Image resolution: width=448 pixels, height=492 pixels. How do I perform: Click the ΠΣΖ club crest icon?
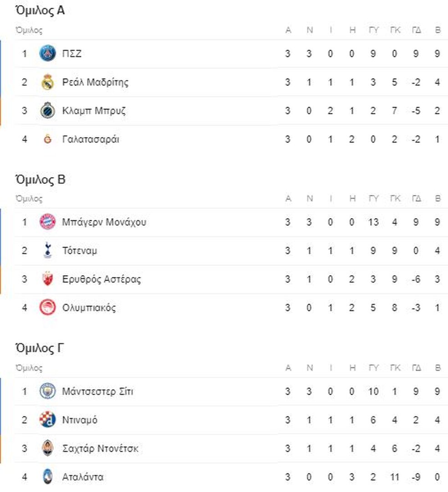click(x=48, y=53)
